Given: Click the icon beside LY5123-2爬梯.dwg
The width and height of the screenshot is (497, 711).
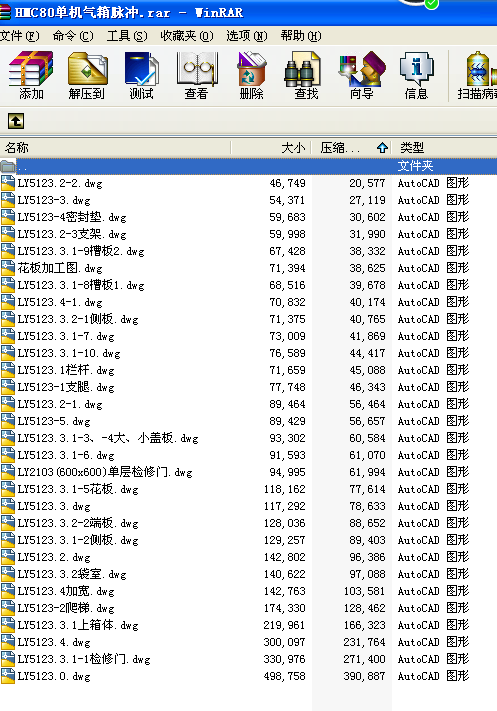Looking at the screenshot, I should tap(8, 608).
